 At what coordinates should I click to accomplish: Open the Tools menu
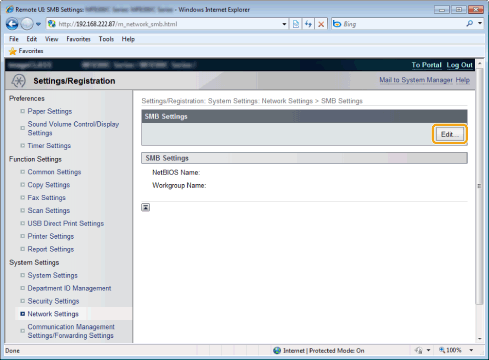tap(106, 39)
